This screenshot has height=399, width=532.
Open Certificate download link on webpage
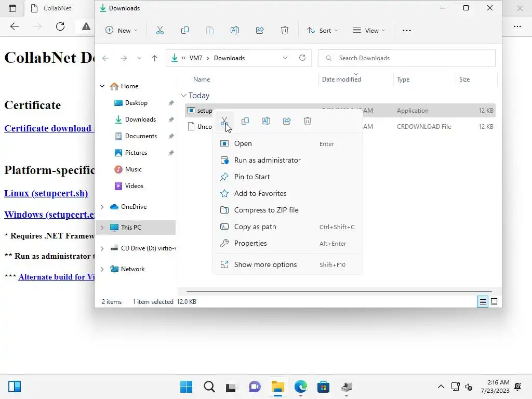[49, 128]
